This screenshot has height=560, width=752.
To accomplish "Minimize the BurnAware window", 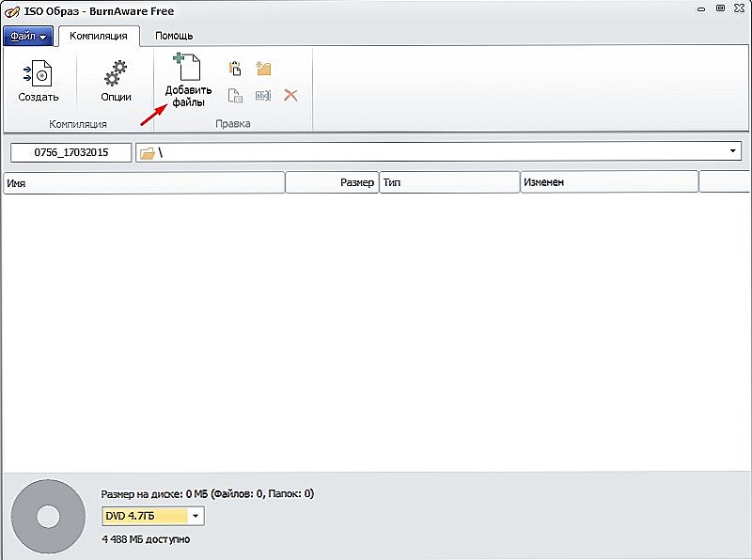I will [701, 9].
